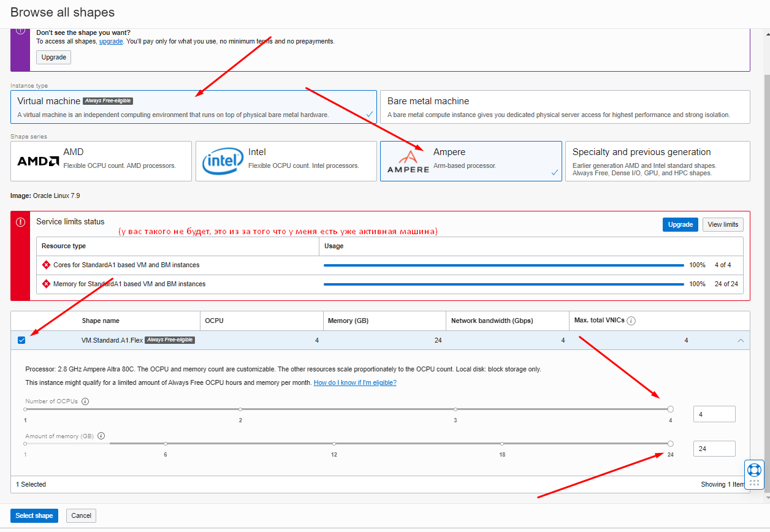Select the Virtual machine instance type card
Image resolution: width=770 pixels, height=532 pixels.
point(194,107)
